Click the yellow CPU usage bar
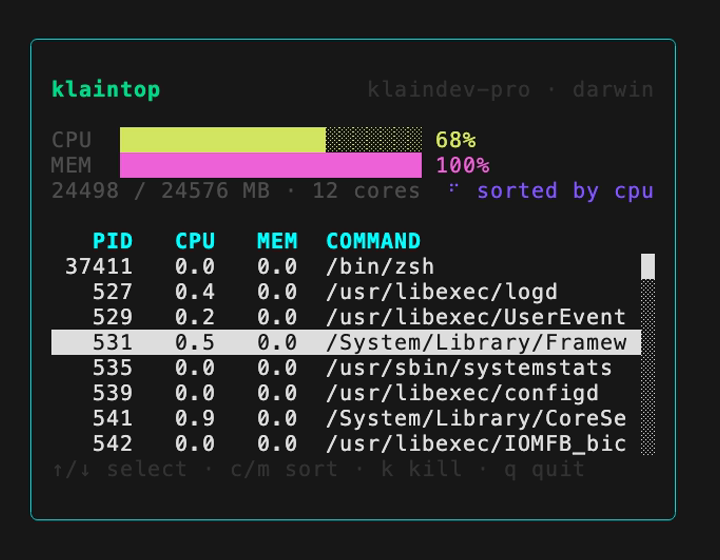The width and height of the screenshot is (720, 560). pos(271,140)
